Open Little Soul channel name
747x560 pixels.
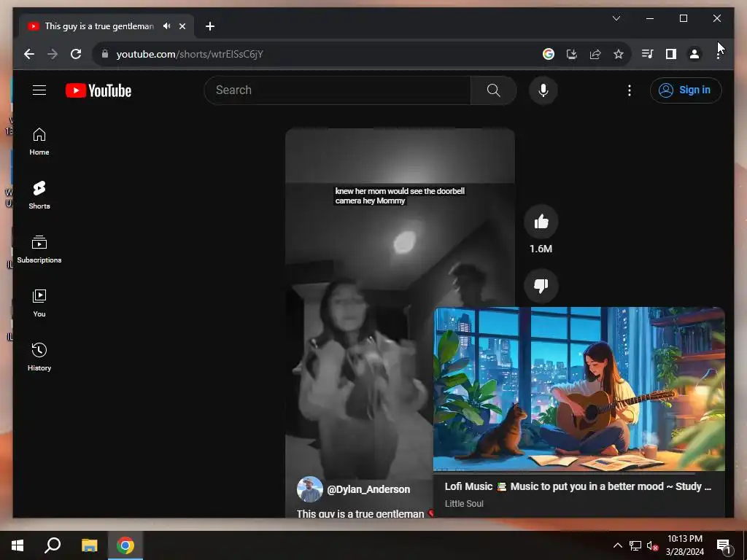coord(464,503)
